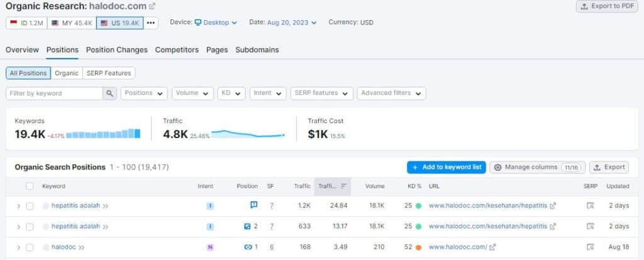This screenshot has height=260, width=644.
Task: Go to the Competitors tab
Action: click(177, 50)
